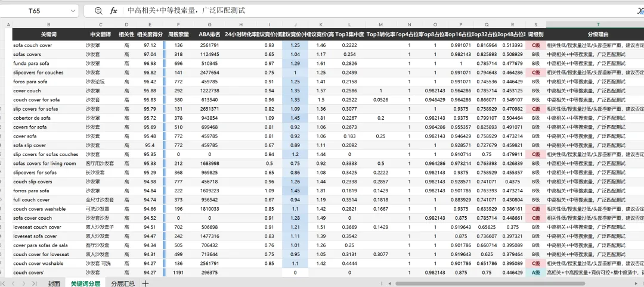Image resolution: width=644 pixels, height=287 pixels.
Task: Click the 词级别 header cell
Action: click(x=536, y=35)
